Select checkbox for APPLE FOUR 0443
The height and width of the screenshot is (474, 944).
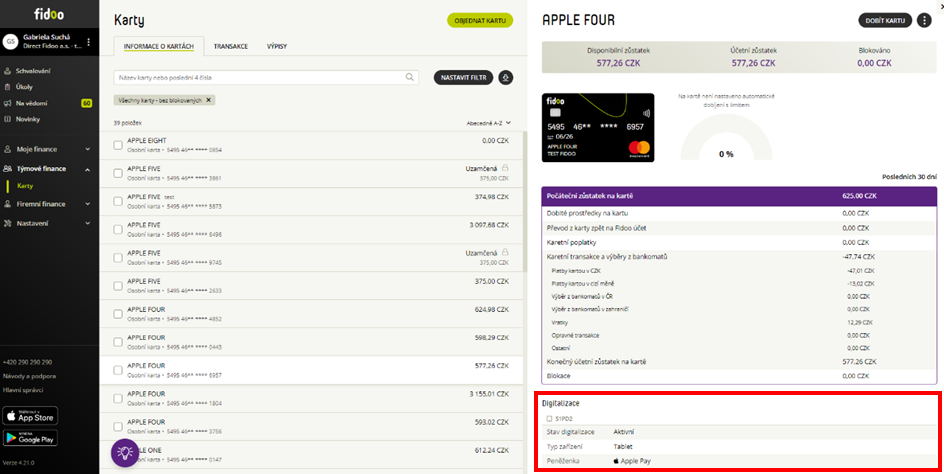coord(118,342)
